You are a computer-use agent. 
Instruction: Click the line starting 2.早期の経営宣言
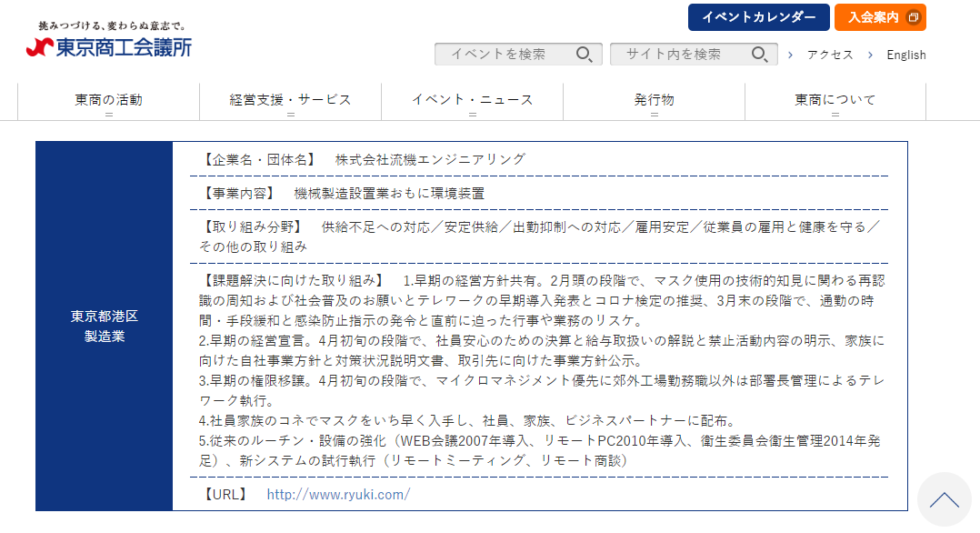pyautogui.click(x=542, y=340)
